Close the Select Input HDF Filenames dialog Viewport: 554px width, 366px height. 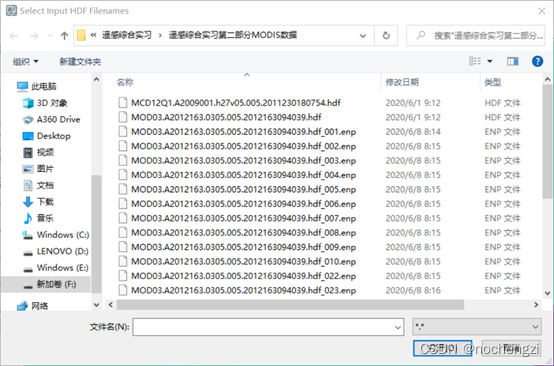(541, 11)
